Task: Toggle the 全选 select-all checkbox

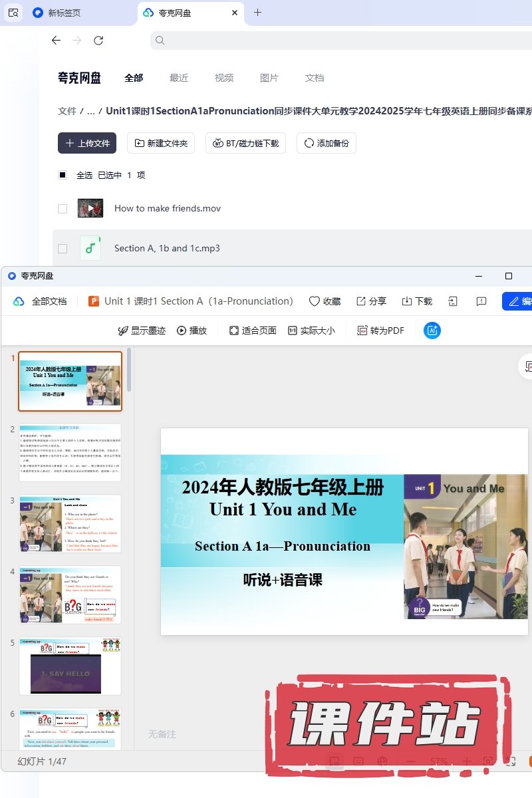Action: 63,176
